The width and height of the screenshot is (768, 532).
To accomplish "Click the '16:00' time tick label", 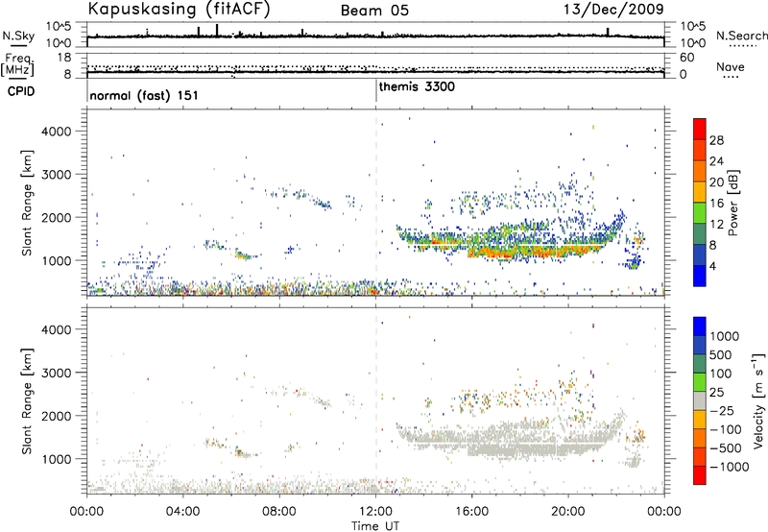I will pos(471,512).
